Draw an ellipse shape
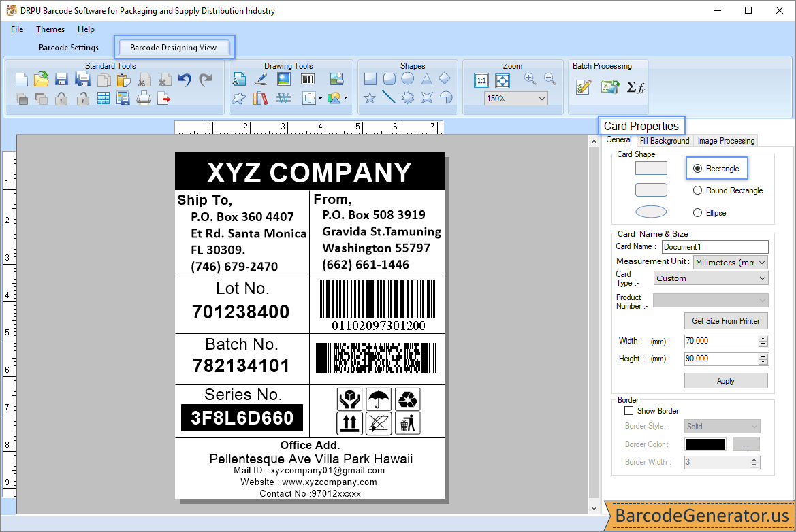Image resolution: width=796 pixels, height=532 pixels. tap(408, 79)
